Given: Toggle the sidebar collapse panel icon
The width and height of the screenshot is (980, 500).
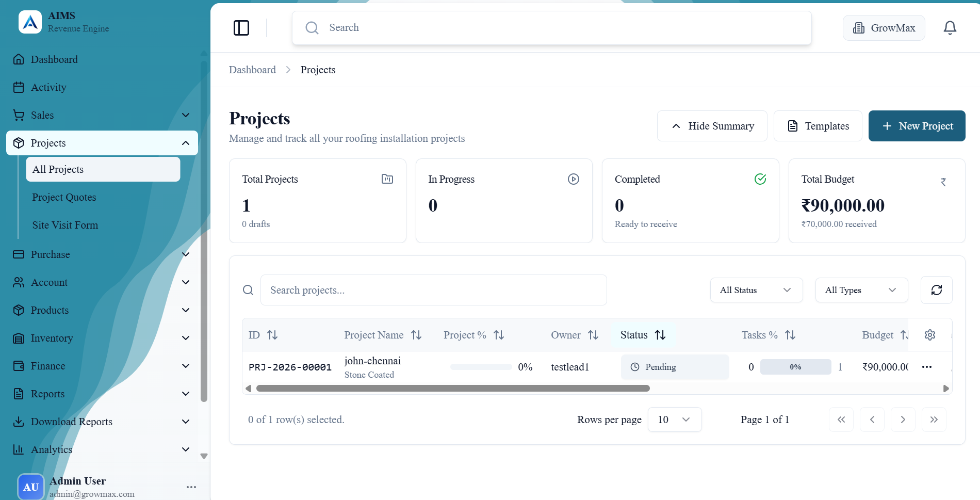Looking at the screenshot, I should [241, 28].
